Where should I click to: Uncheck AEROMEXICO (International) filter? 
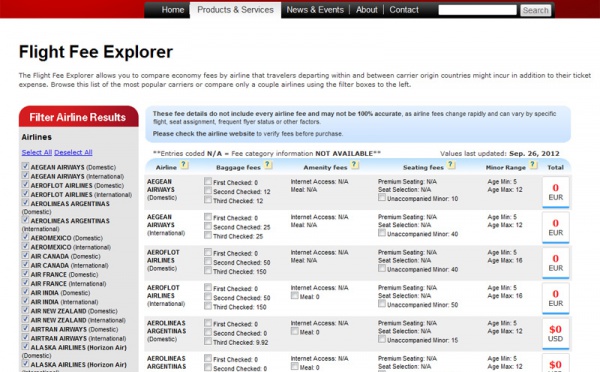(26, 246)
